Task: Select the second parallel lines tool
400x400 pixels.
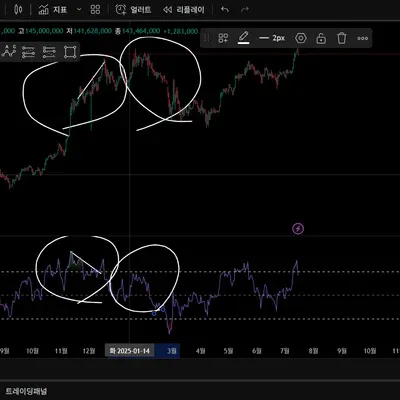Action: pyautogui.click(x=49, y=52)
